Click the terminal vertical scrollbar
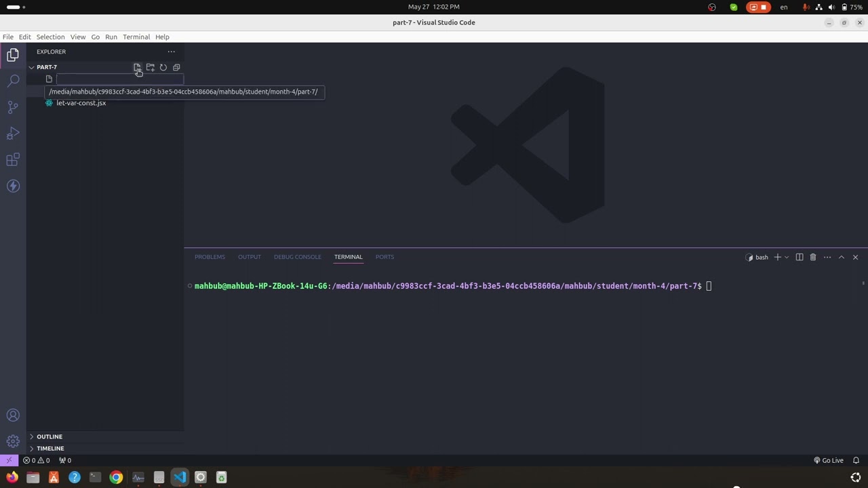Image resolution: width=868 pixels, height=488 pixels. pos(864,283)
